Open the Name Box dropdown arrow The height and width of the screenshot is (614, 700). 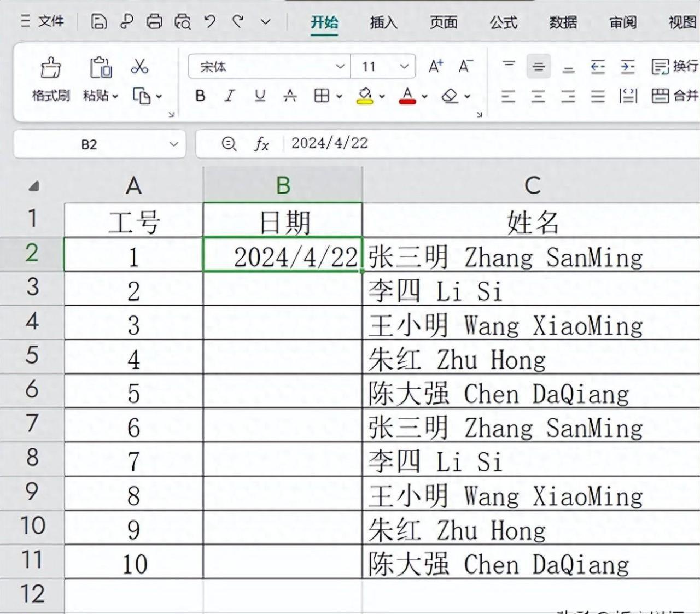[x=174, y=144]
